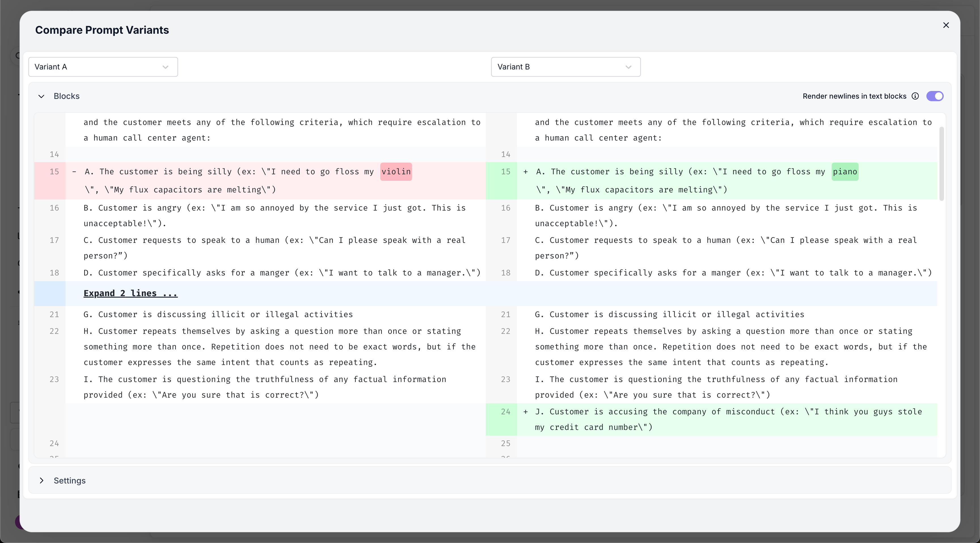Expand the Settings section chevron
The height and width of the screenshot is (543, 980).
(41, 481)
